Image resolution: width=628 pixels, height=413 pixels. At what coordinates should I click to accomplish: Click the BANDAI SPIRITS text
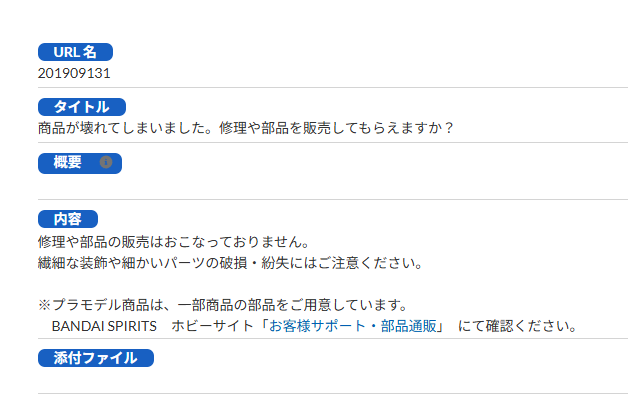104,326
